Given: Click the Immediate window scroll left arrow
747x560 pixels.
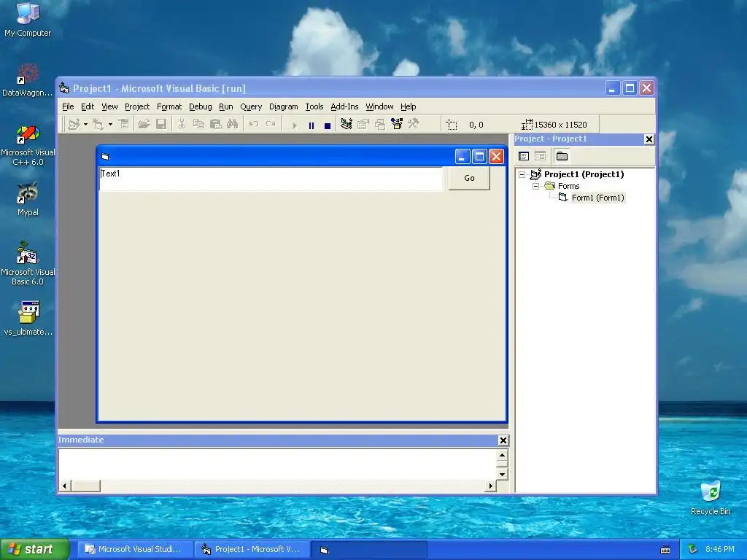Looking at the screenshot, I should coord(64,486).
